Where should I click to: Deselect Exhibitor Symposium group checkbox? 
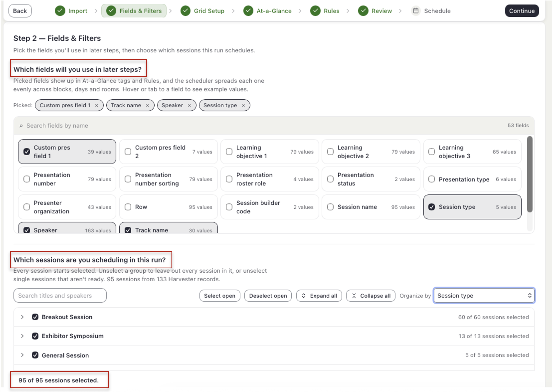(x=35, y=336)
